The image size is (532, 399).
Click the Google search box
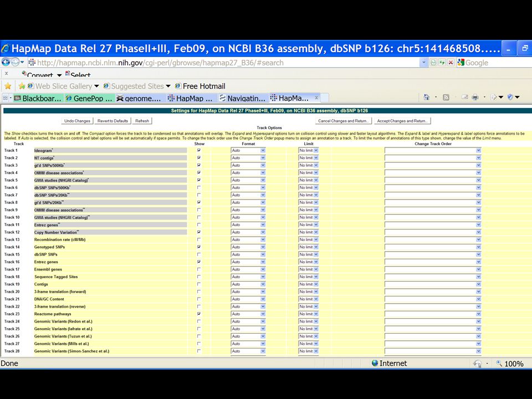coord(495,63)
